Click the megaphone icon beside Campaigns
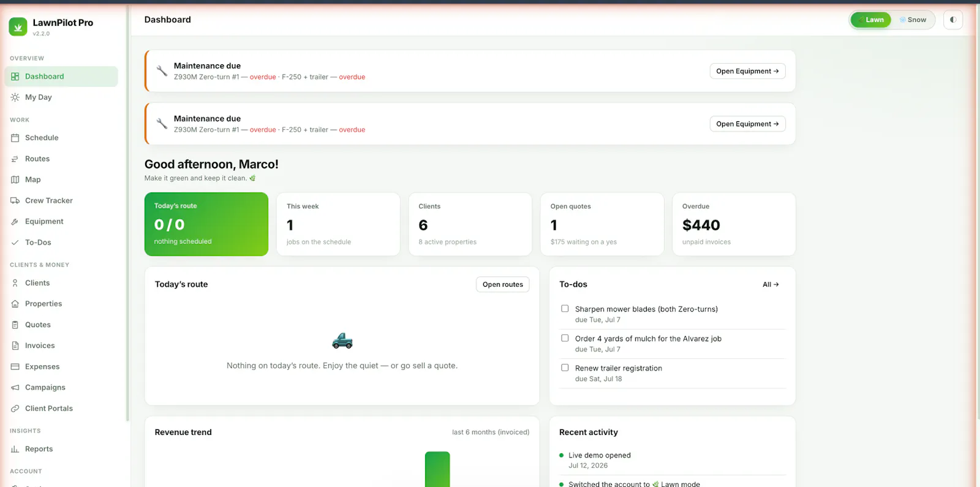The image size is (980, 487). tap(15, 388)
